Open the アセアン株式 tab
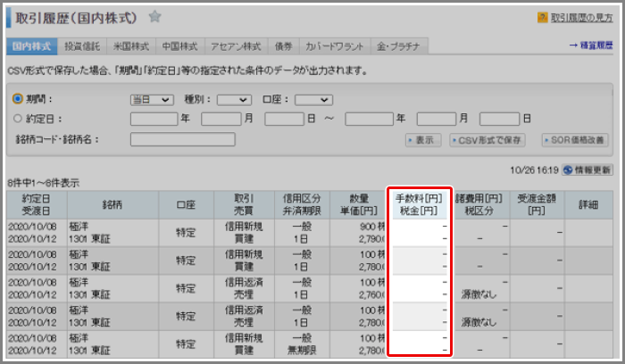Viewport: 625px width, 364px height. coord(236,46)
